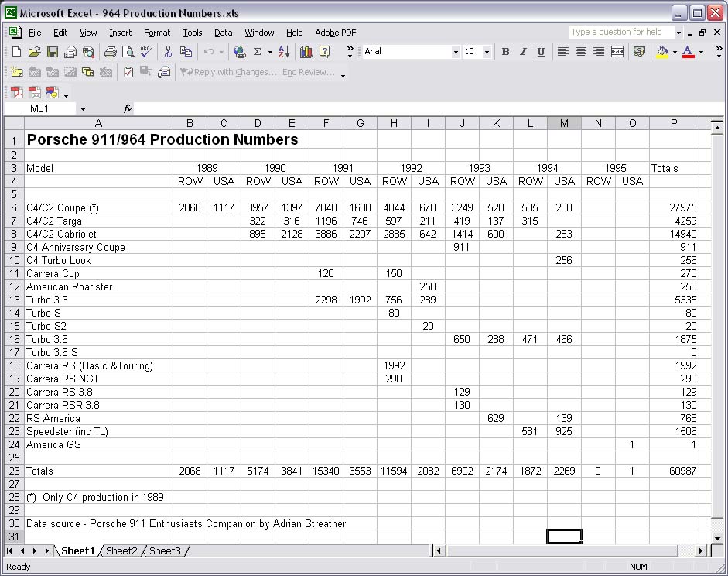Image resolution: width=728 pixels, height=576 pixels.
Task: Insert a hyperlink via globe icon
Action: 240,52
